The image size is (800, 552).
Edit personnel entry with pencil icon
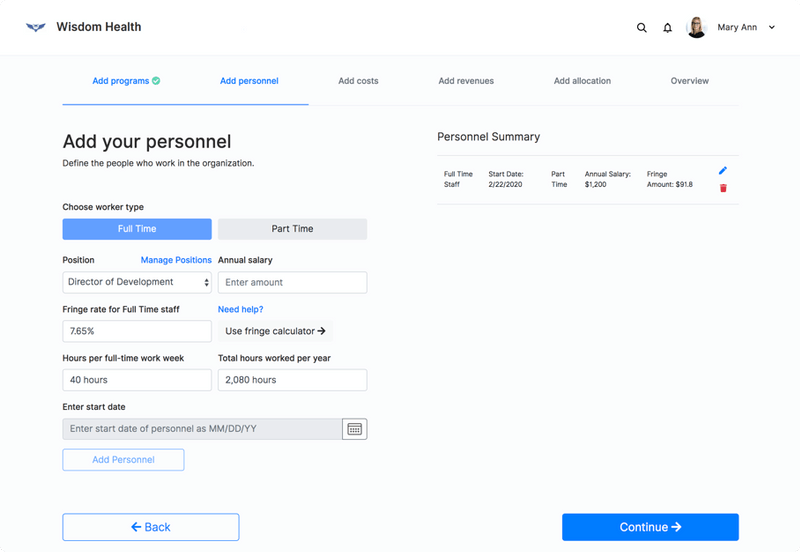point(723,171)
